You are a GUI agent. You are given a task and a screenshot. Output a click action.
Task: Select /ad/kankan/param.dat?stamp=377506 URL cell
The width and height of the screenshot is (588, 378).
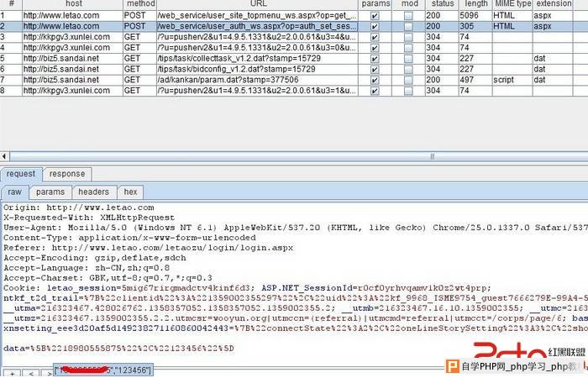pos(257,81)
